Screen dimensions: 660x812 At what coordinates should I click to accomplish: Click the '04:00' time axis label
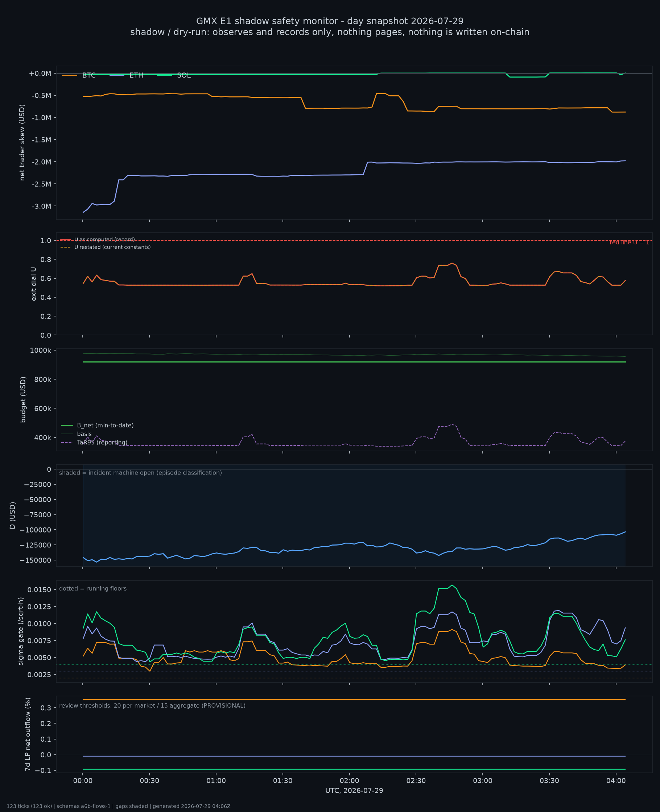click(616, 781)
